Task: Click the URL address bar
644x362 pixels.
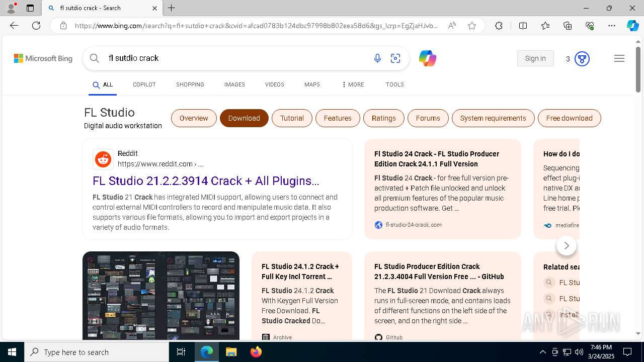Action: tap(257, 26)
